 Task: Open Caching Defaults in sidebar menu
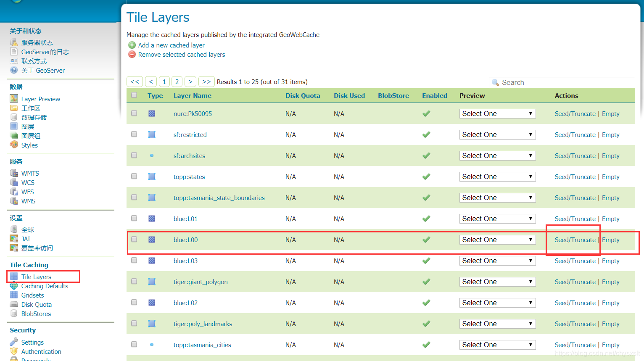[45, 286]
